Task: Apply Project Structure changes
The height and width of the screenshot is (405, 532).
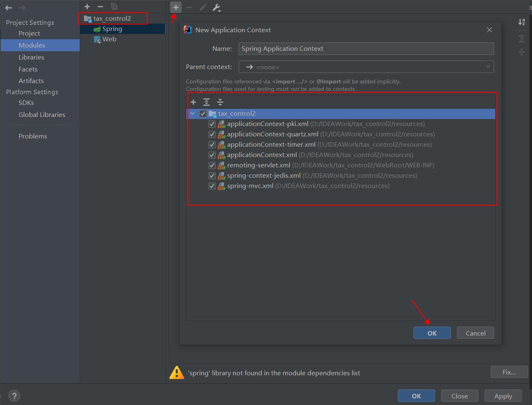Action: (503, 396)
